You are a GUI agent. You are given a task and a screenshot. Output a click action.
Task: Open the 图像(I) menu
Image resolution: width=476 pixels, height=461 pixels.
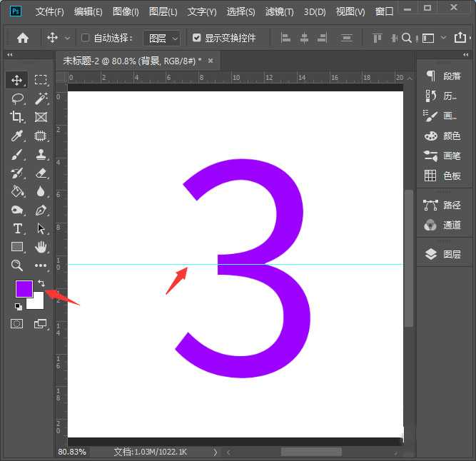tap(126, 12)
